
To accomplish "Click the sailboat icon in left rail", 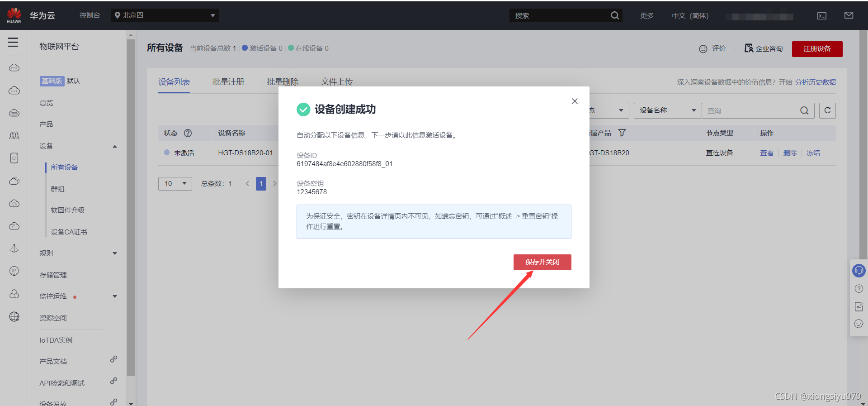I will coord(14,248).
